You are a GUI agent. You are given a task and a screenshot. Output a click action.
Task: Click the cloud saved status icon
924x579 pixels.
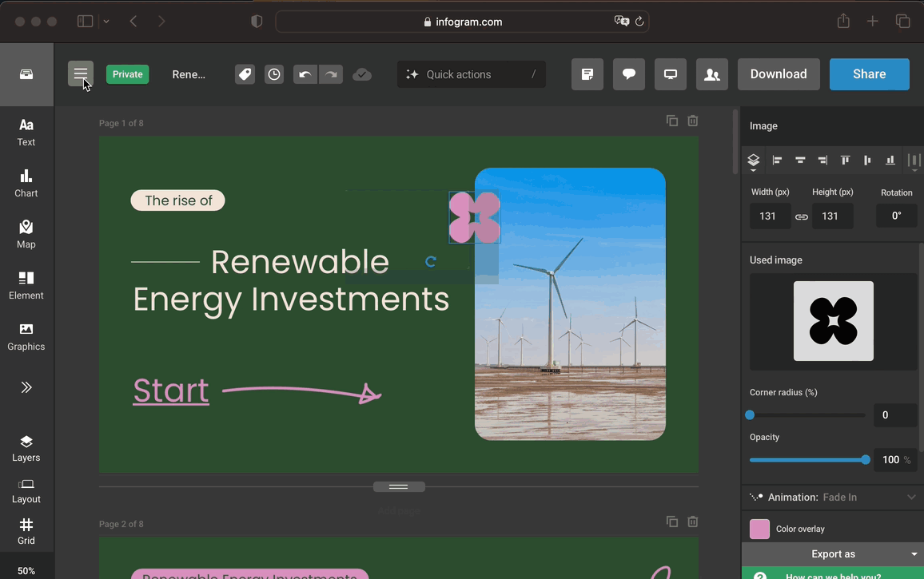click(x=362, y=75)
